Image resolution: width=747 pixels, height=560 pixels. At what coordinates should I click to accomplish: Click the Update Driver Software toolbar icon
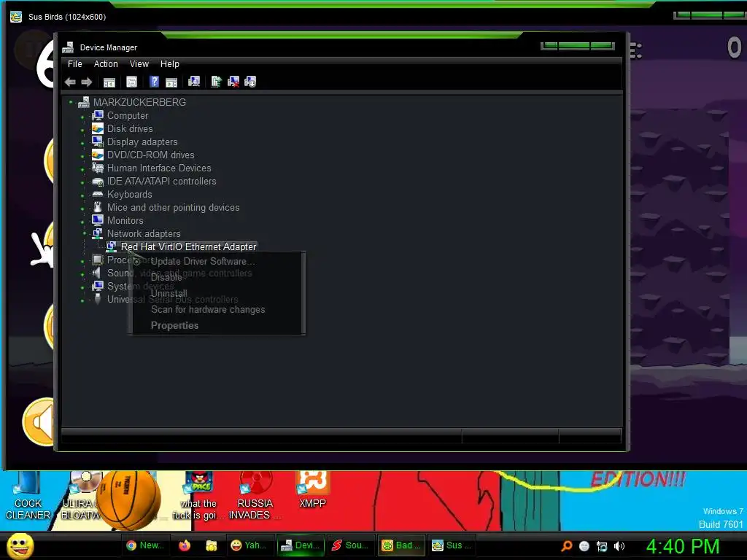click(216, 82)
